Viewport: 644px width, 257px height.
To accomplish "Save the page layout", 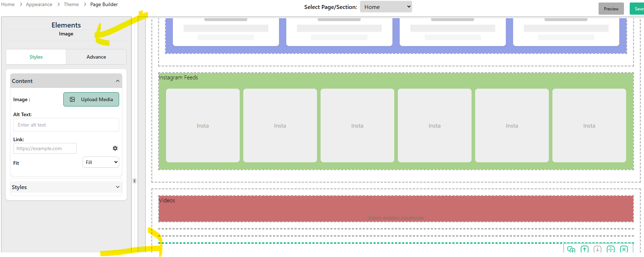I will pyautogui.click(x=638, y=9).
